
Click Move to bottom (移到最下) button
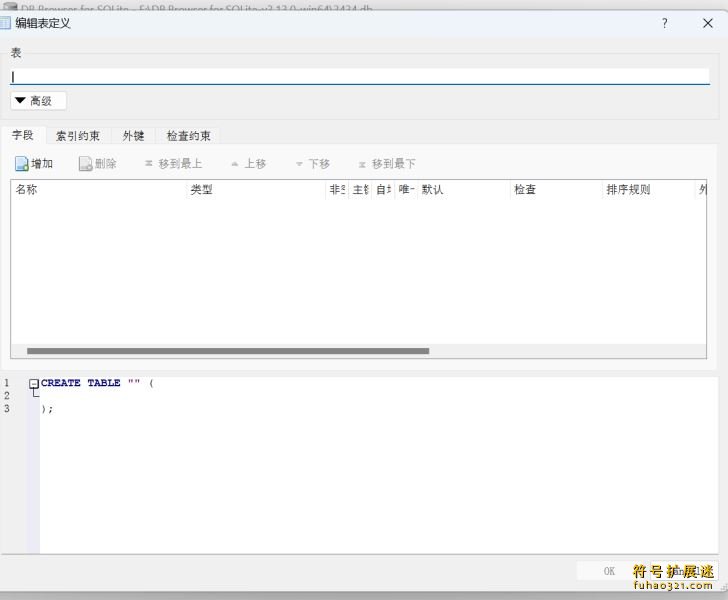(387, 163)
